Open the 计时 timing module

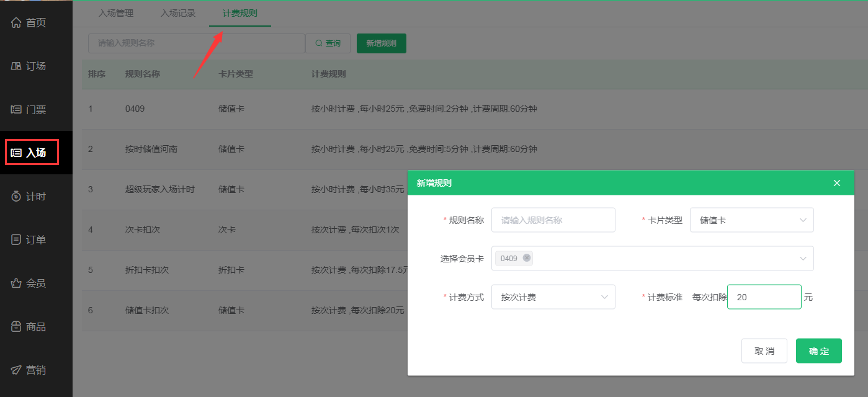coord(29,196)
